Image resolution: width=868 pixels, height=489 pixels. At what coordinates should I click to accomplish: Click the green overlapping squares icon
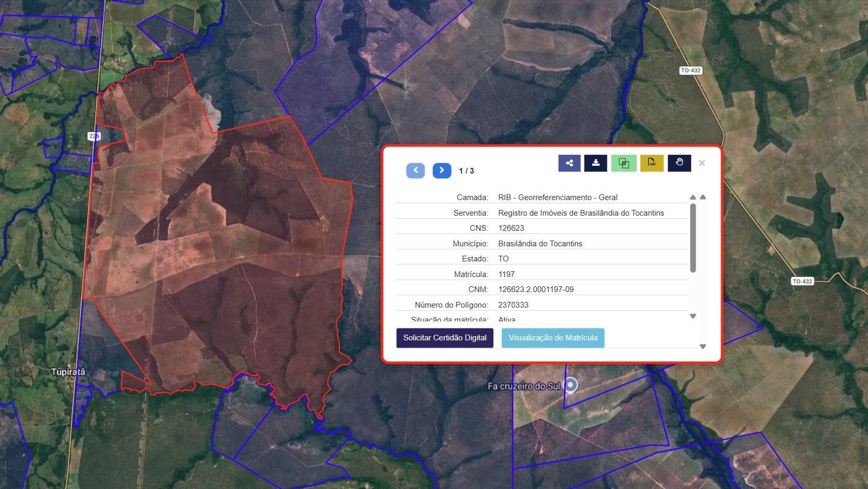coord(624,163)
